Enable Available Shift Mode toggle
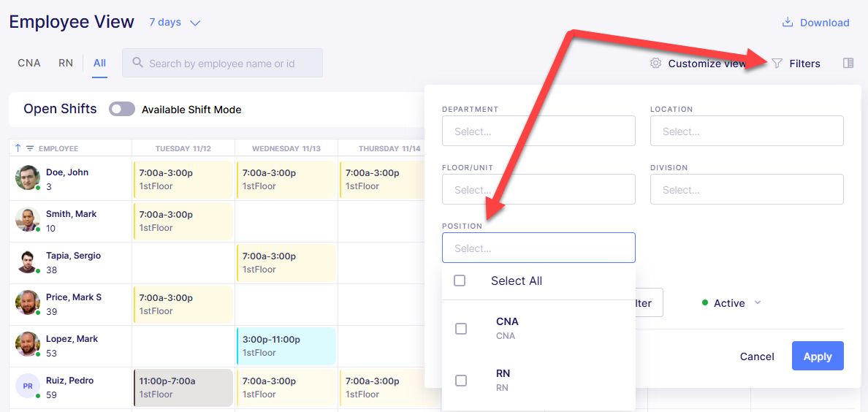Image resolution: width=868 pixels, height=412 pixels. [x=122, y=109]
